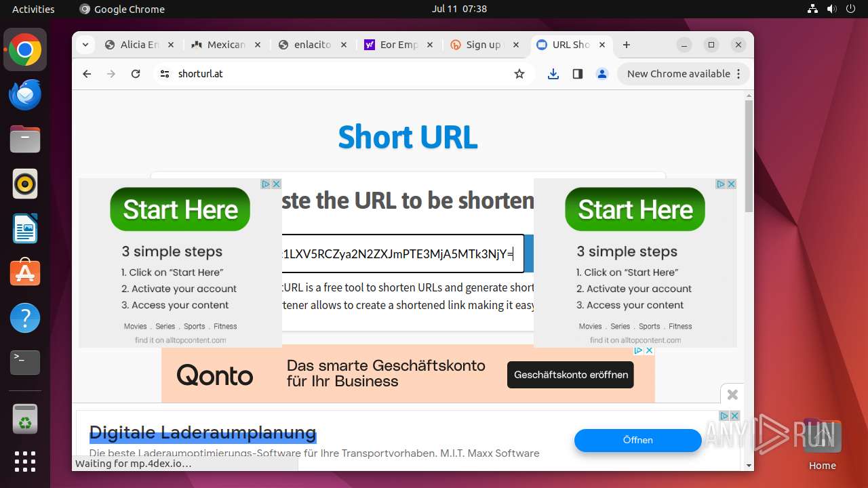
Task: Open the Files manager dock icon
Action: click(x=25, y=140)
